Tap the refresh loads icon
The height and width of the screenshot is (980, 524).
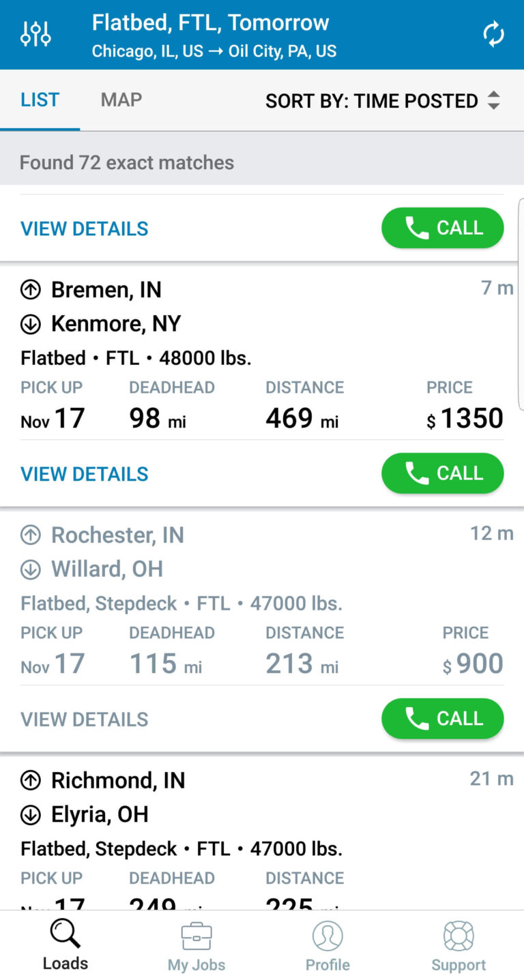pyautogui.click(x=493, y=34)
